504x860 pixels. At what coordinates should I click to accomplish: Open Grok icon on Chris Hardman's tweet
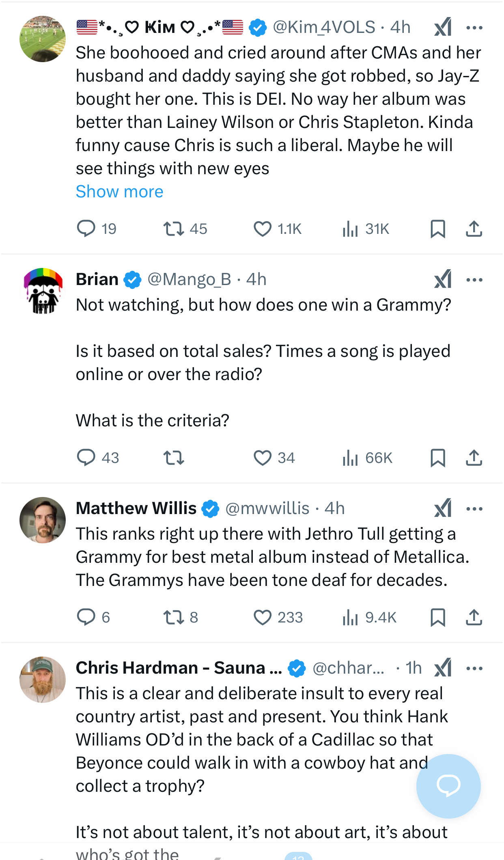pos(443,668)
